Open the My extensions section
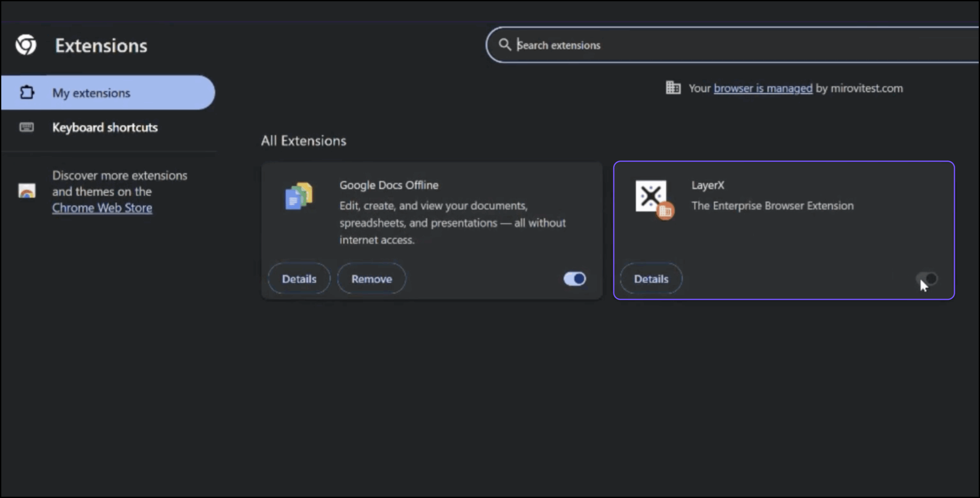The width and height of the screenshot is (980, 498). [91, 93]
